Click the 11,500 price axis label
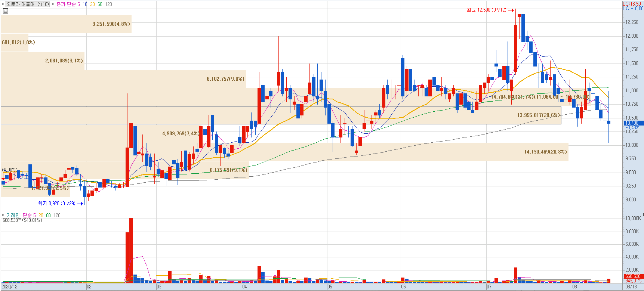Image resolution: width=644 pixels, height=291 pixels. click(x=632, y=63)
